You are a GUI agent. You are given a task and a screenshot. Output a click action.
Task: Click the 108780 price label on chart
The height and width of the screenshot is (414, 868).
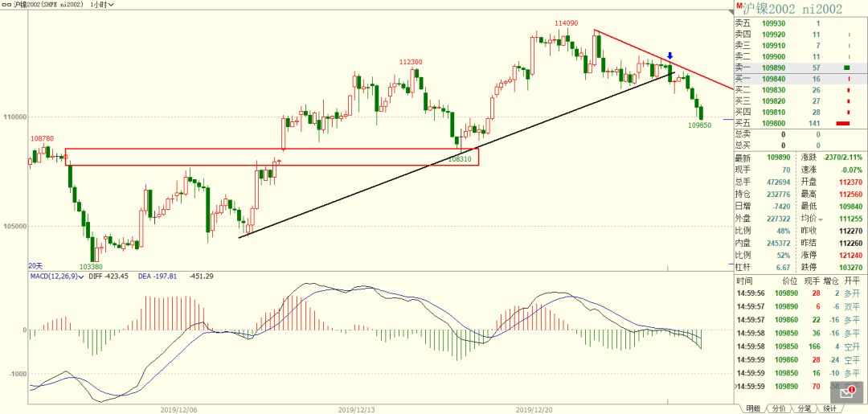pyautogui.click(x=42, y=138)
